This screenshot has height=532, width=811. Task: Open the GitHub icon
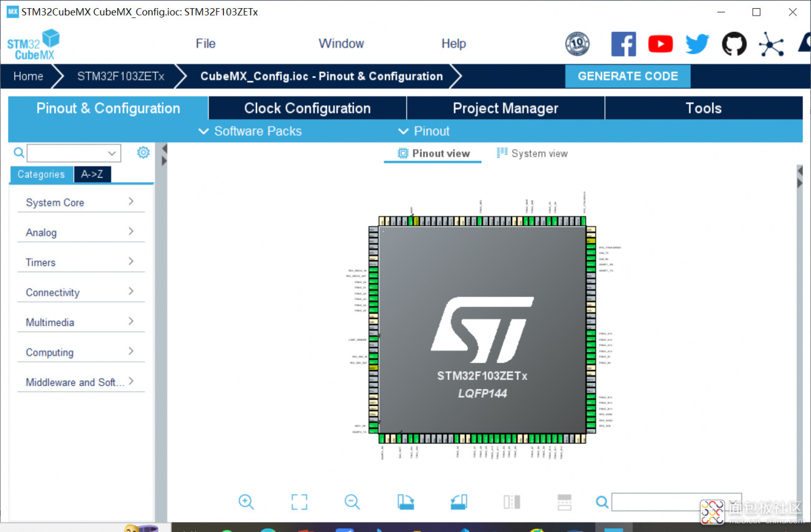[x=734, y=44]
